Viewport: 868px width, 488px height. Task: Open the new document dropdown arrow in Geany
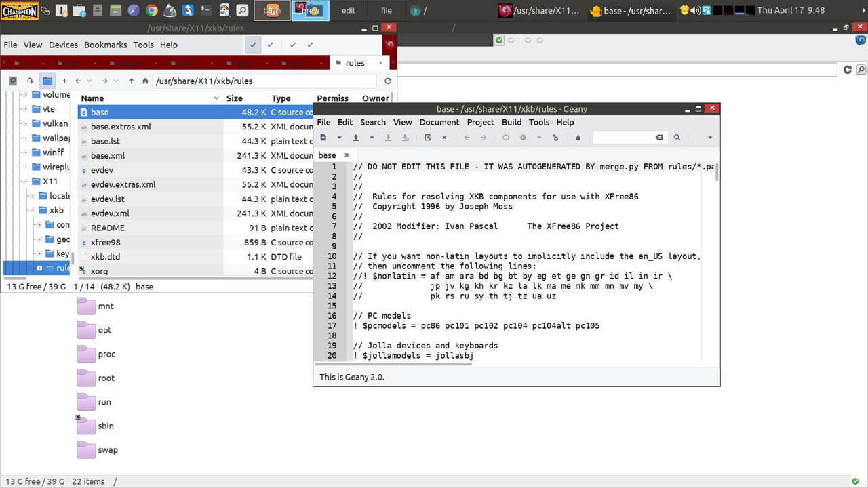tap(338, 137)
